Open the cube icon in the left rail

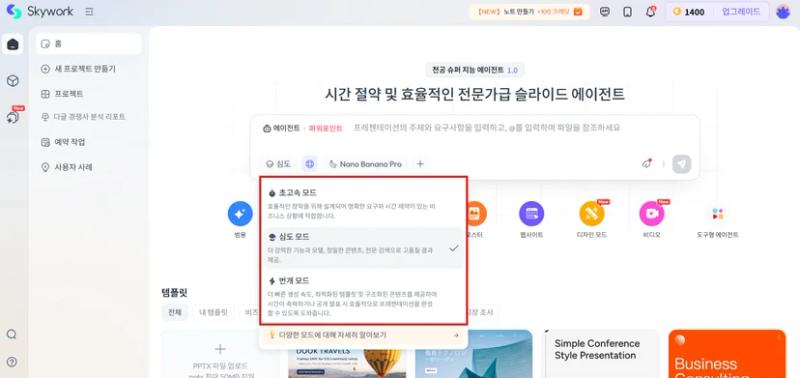point(13,81)
